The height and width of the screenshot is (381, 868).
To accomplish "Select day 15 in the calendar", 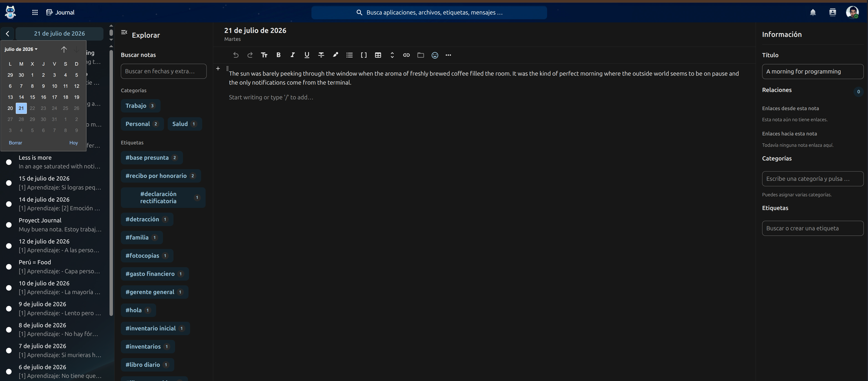I will [32, 97].
